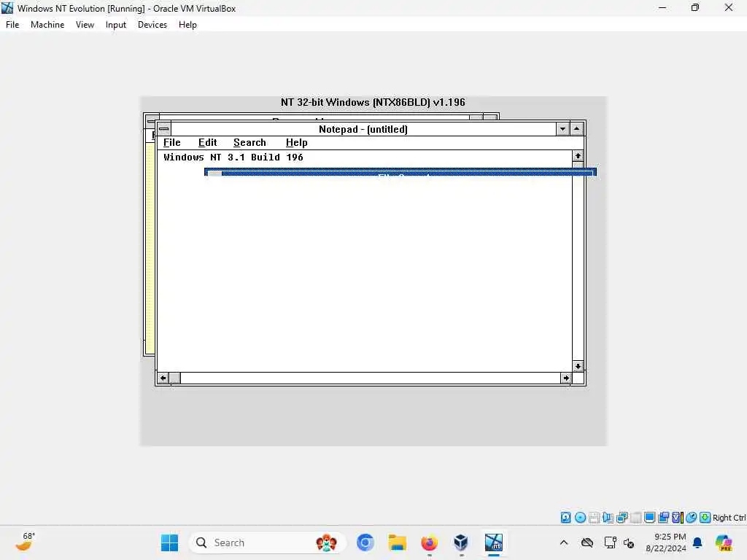The width and height of the screenshot is (747, 560).
Task: Click the blue circular browser icon in taskbar
Action: point(365,542)
